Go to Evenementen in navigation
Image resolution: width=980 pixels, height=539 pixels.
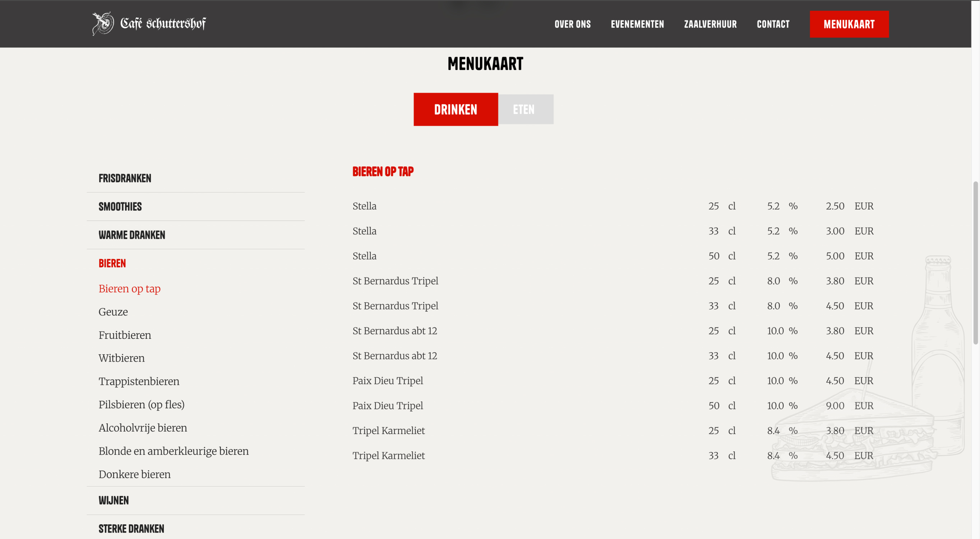pos(637,24)
